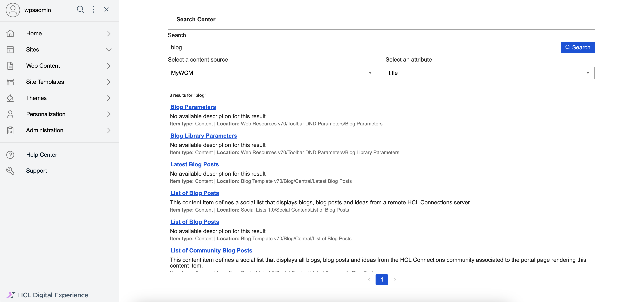The height and width of the screenshot is (302, 644).
Task: Open the vertical three-dot options menu
Action: (x=93, y=10)
